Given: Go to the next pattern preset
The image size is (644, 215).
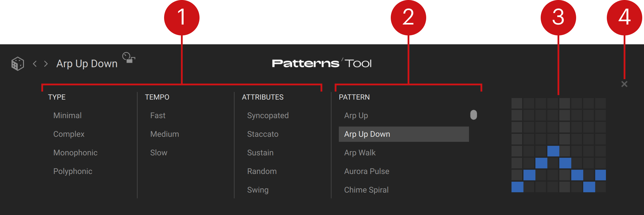Looking at the screenshot, I should point(46,63).
